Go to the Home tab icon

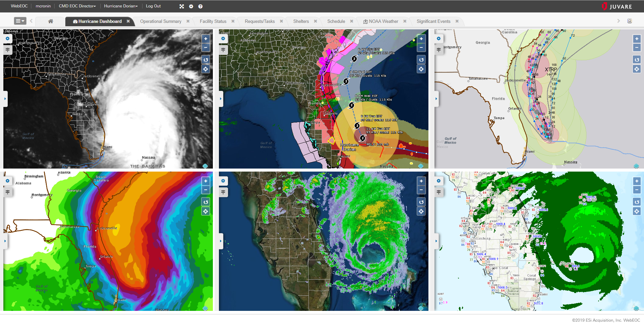[x=51, y=21]
